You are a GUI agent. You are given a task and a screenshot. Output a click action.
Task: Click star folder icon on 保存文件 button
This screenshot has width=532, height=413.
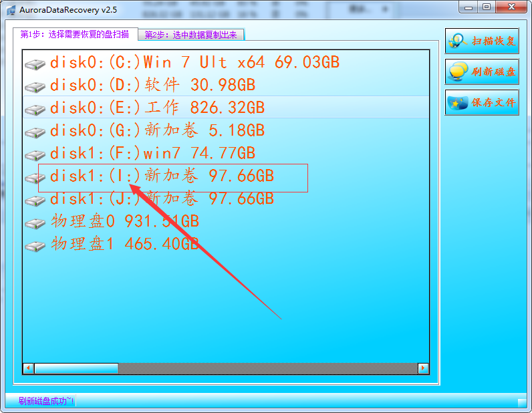(x=458, y=102)
